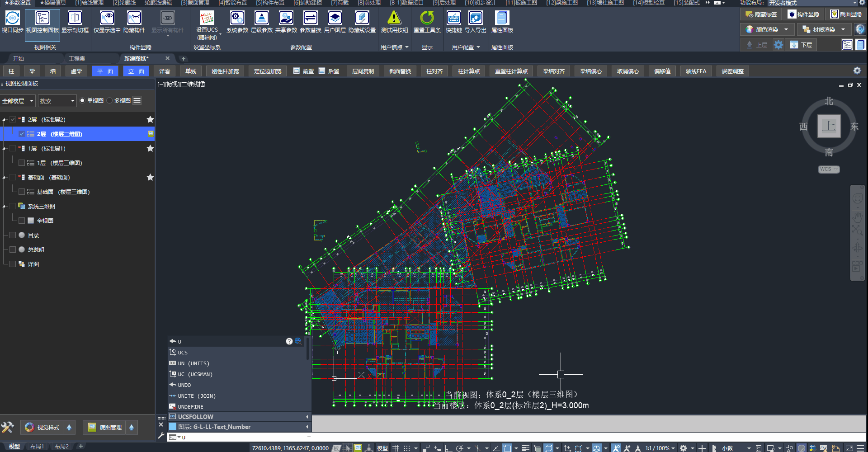Screen dimensions: 868x452
Task: Switch to the 开始 tab
Action: [x=19, y=58]
